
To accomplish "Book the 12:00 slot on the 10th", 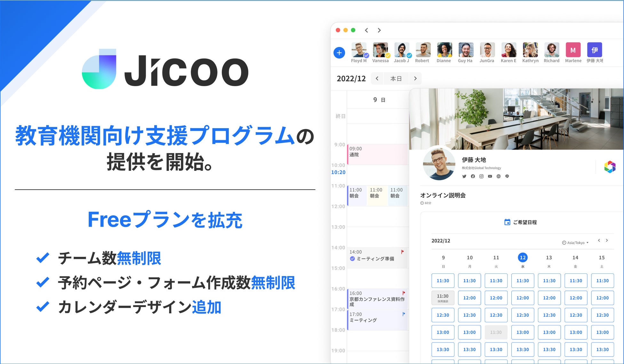I will click(469, 298).
